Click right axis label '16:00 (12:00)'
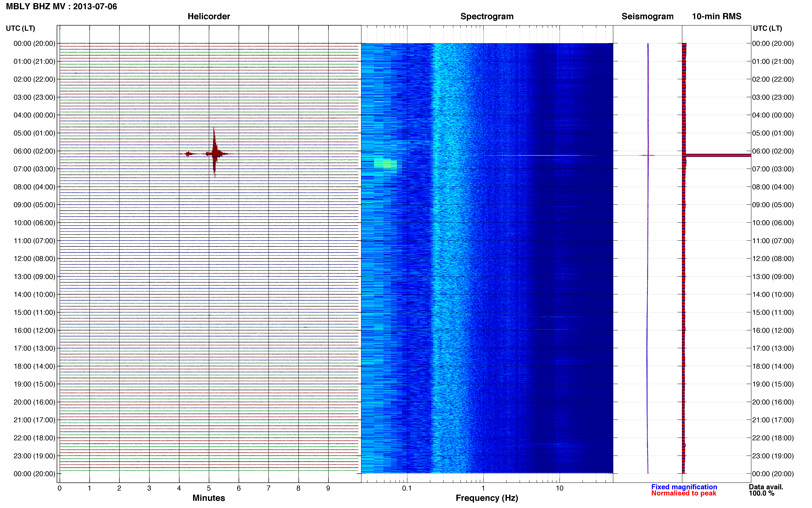Screen dimensions: 812x508 773,330
